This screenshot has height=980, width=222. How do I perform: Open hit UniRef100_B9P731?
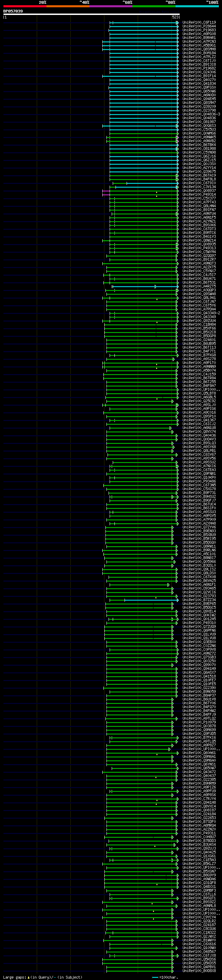coord(199,493)
